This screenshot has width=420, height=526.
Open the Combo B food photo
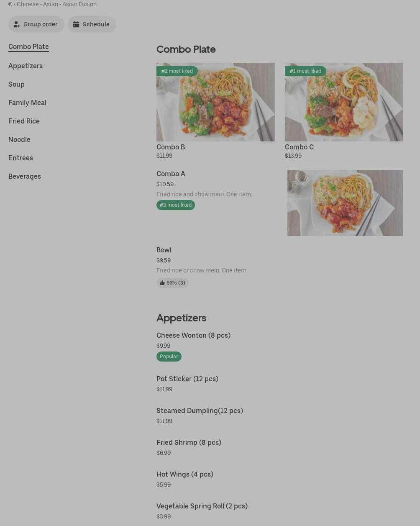215,102
